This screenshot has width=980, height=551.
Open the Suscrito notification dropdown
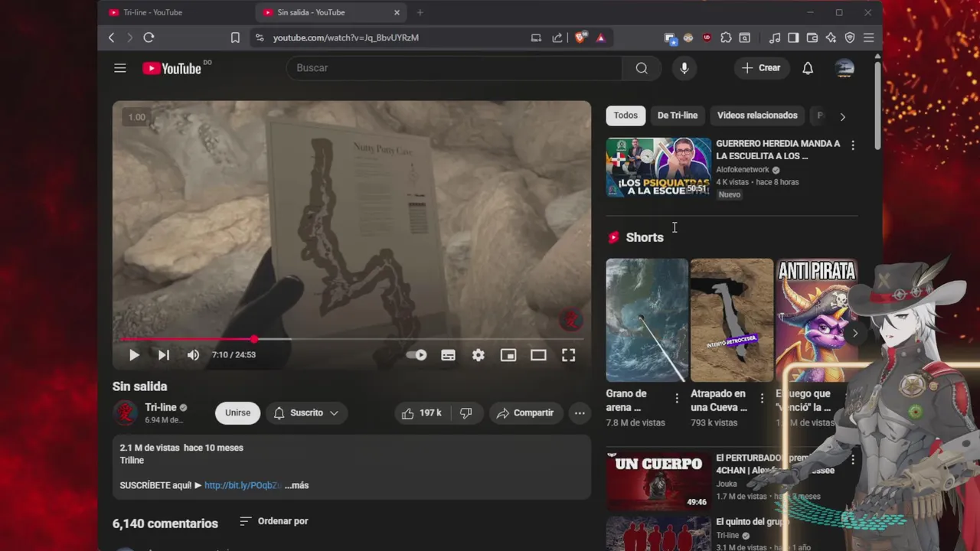pos(306,412)
